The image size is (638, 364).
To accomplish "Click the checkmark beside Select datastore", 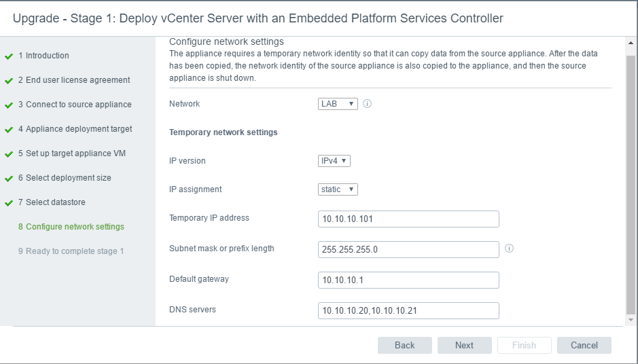I will point(9,203).
